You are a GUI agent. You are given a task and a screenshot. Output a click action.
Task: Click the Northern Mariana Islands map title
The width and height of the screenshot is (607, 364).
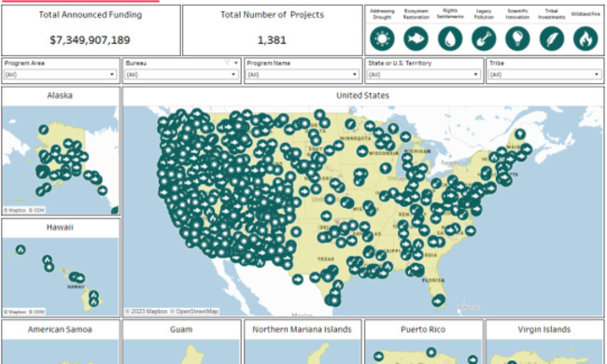[302, 329]
